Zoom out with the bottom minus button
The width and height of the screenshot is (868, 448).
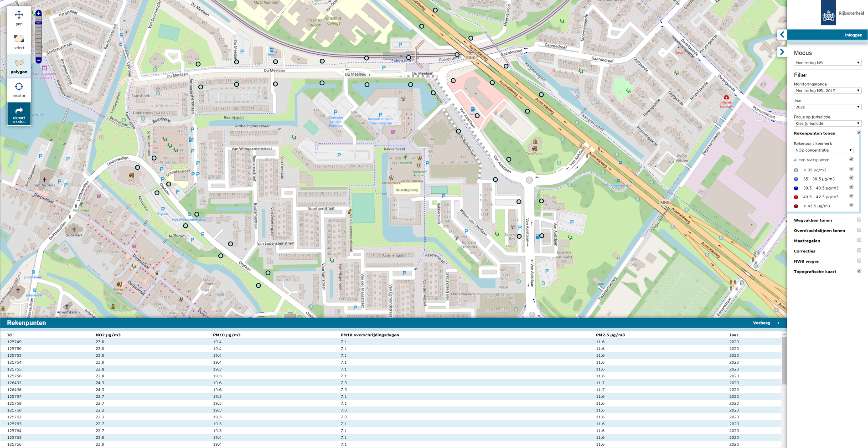pyautogui.click(x=39, y=60)
